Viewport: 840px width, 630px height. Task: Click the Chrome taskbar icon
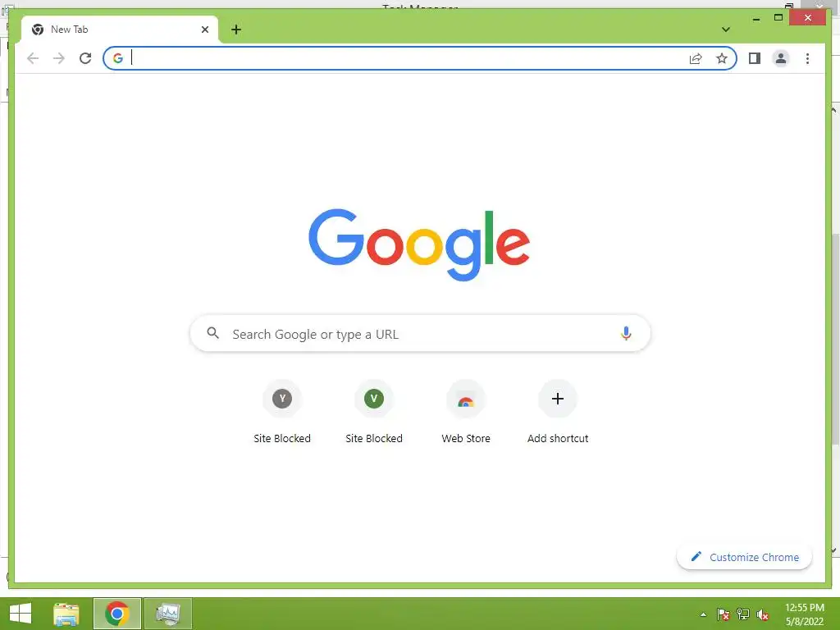tap(117, 614)
